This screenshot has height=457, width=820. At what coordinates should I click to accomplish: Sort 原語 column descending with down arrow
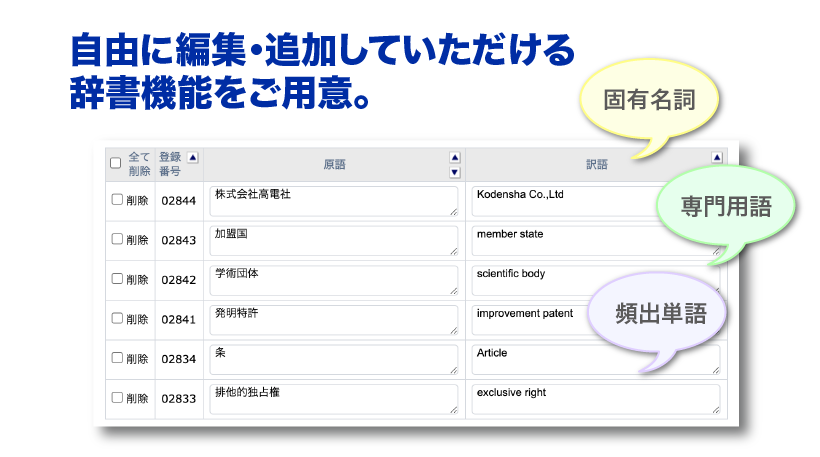pos(455,172)
